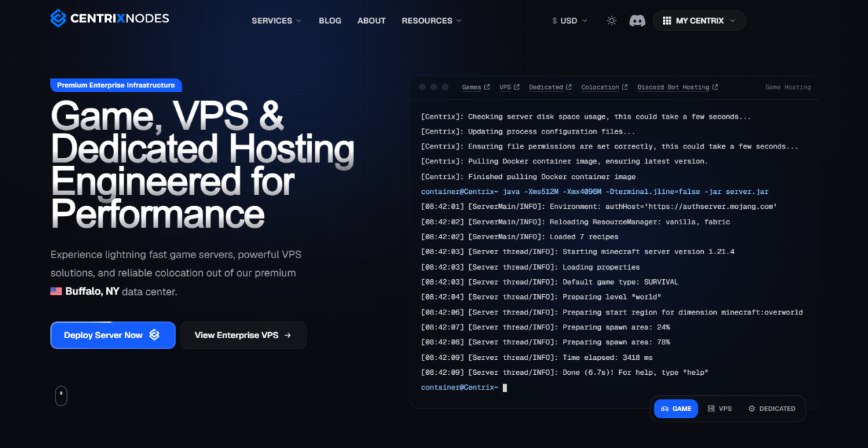The image size is (868, 448).
Task: Expand the Resources dropdown menu
Action: [x=431, y=21]
